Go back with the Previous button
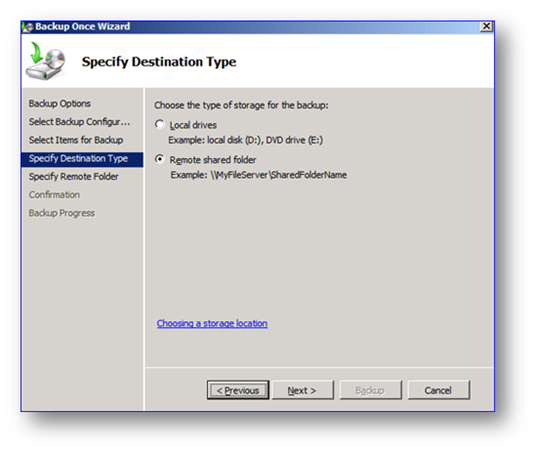This screenshot has height=453, width=536. click(x=238, y=390)
